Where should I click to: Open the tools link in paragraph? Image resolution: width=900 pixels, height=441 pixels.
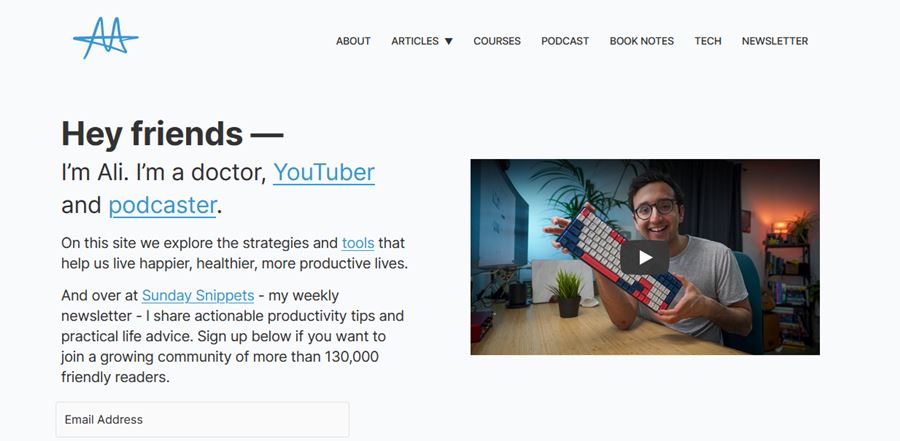(358, 243)
